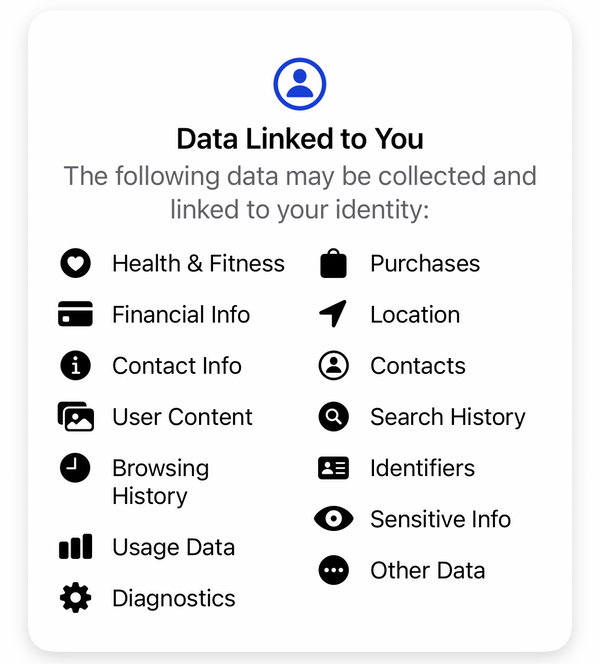This screenshot has width=600, height=664.
Task: Click the Contacts person icon
Action: [334, 365]
